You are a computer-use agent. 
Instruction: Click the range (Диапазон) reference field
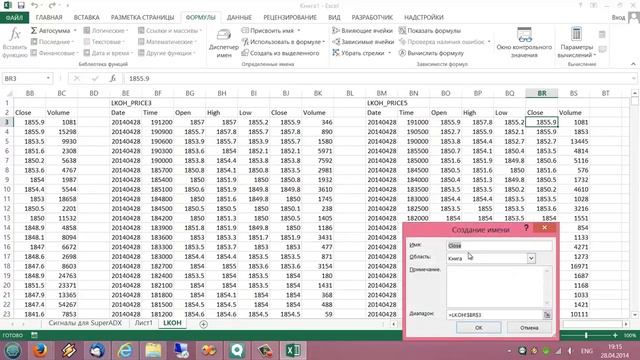pos(495,315)
